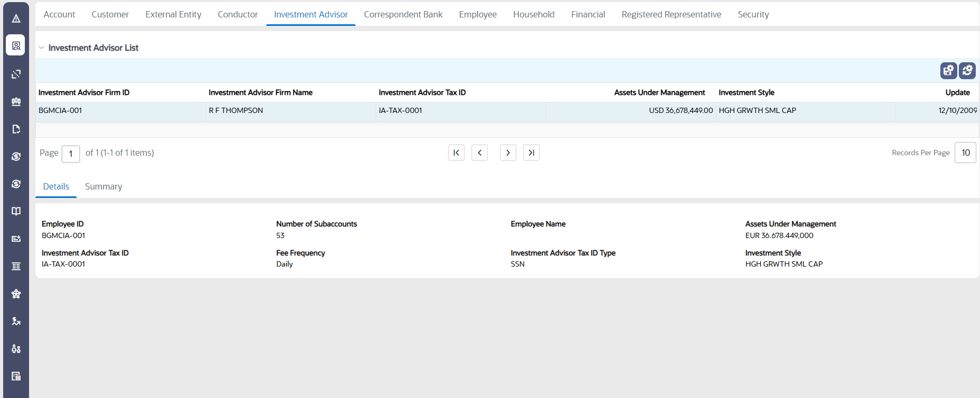Click the Number of Subaccounts value 53
Viewport: 980px width, 398px height.
pyautogui.click(x=280, y=235)
